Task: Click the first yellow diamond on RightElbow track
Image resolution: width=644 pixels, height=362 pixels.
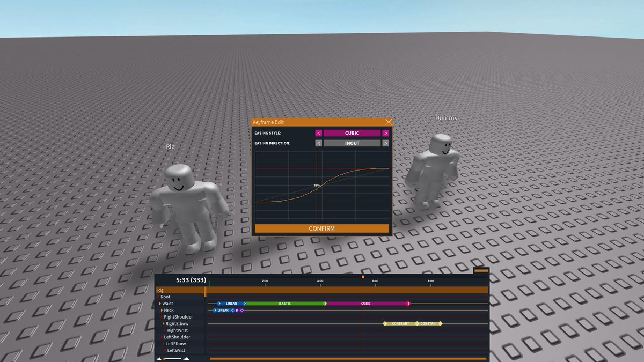Action: pyautogui.click(x=384, y=324)
